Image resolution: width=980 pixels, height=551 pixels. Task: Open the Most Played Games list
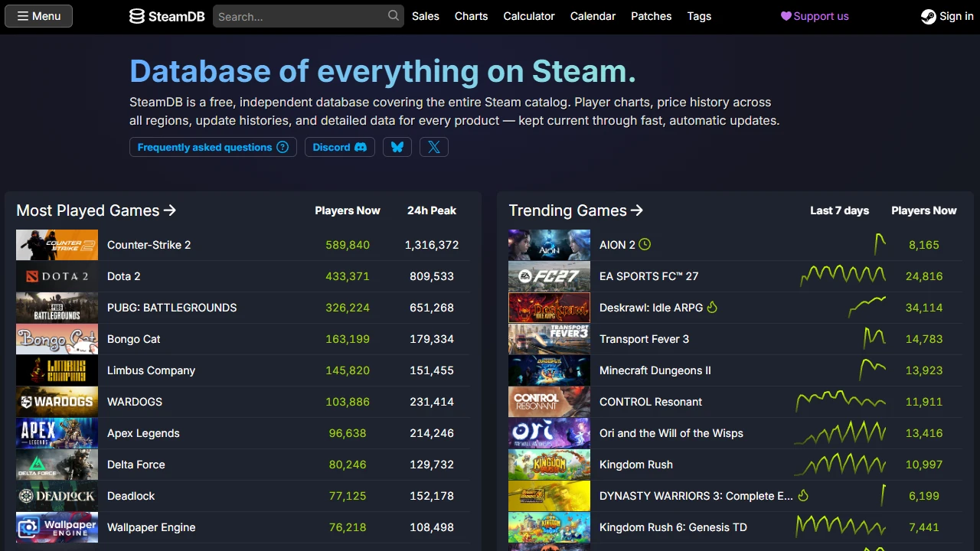coord(96,210)
